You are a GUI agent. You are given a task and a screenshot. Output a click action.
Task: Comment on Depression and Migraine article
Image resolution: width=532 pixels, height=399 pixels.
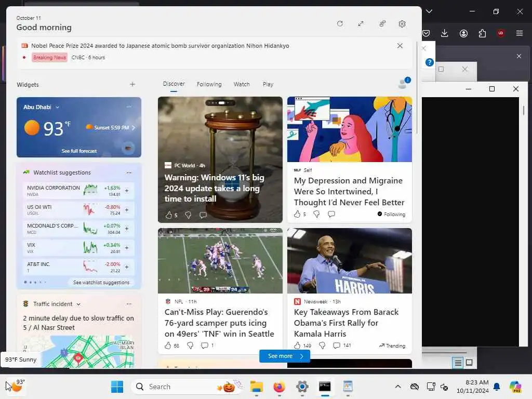pyautogui.click(x=331, y=214)
